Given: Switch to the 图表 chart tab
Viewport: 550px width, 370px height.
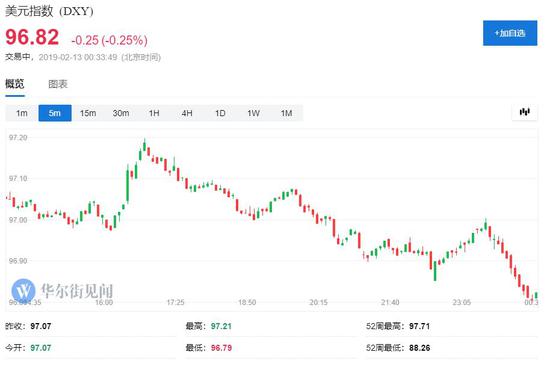Looking at the screenshot, I should click(58, 84).
